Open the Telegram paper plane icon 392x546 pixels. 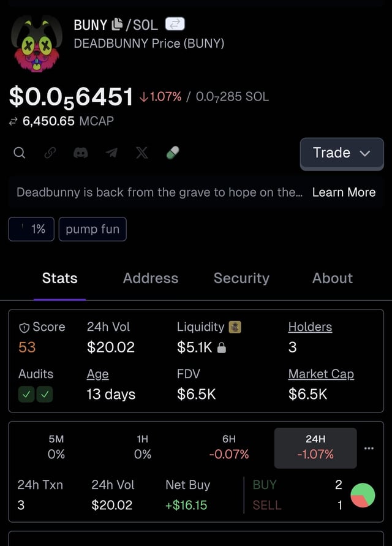(111, 153)
